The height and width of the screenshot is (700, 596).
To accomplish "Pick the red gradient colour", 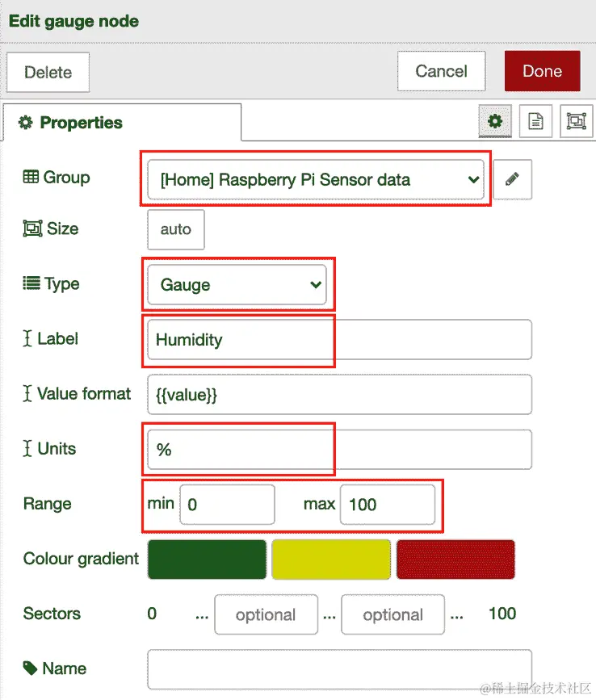I will click(455, 560).
